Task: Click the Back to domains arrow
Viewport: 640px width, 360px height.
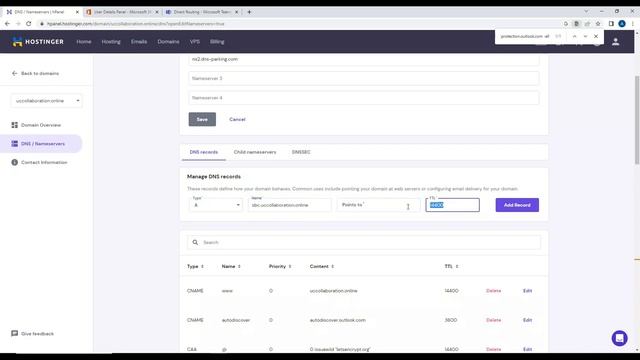Action: point(15,73)
